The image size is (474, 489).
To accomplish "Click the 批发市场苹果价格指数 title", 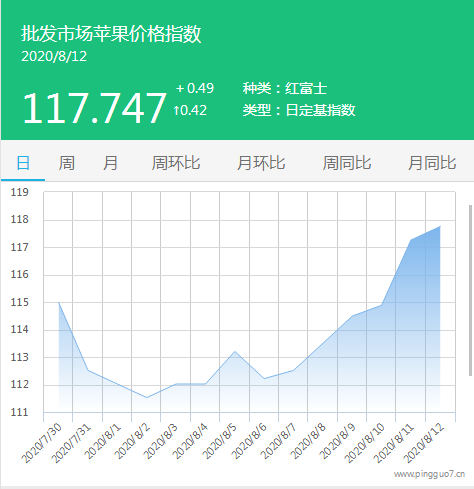I will (x=111, y=34).
